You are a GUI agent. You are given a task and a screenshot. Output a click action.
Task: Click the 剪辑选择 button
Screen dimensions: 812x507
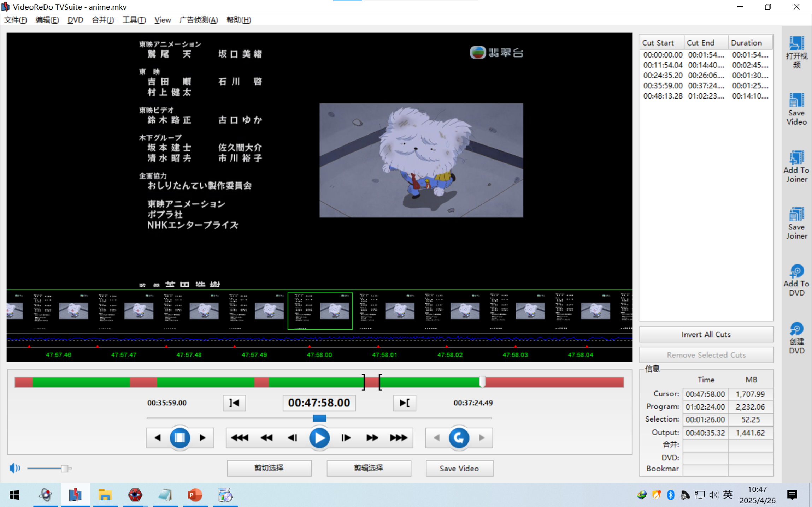tap(369, 468)
